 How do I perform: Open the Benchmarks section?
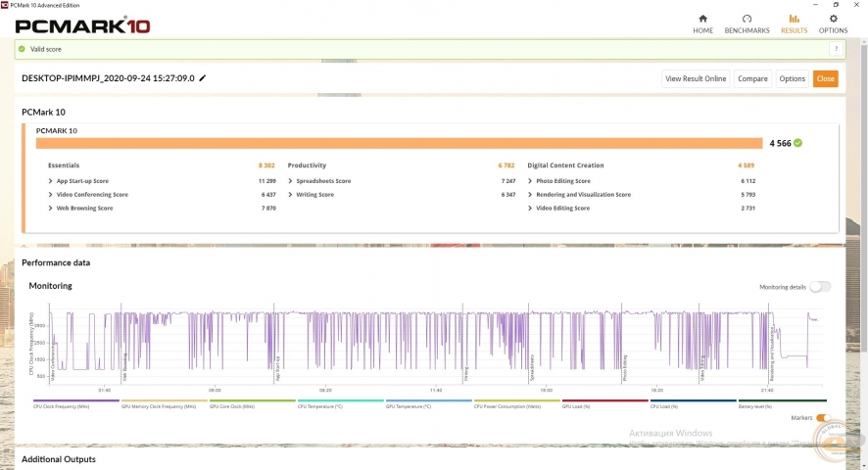pos(747,24)
